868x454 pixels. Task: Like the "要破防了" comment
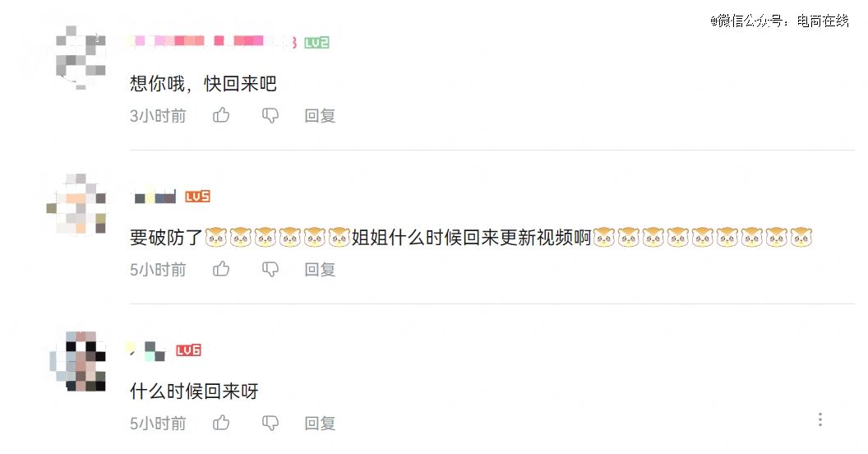click(221, 269)
